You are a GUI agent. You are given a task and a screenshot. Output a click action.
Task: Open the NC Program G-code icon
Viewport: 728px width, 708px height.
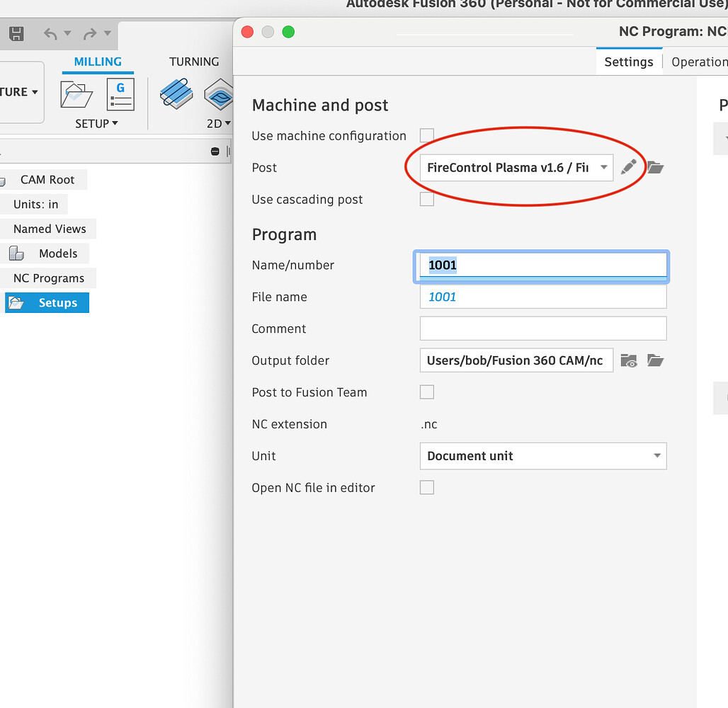[x=120, y=93]
